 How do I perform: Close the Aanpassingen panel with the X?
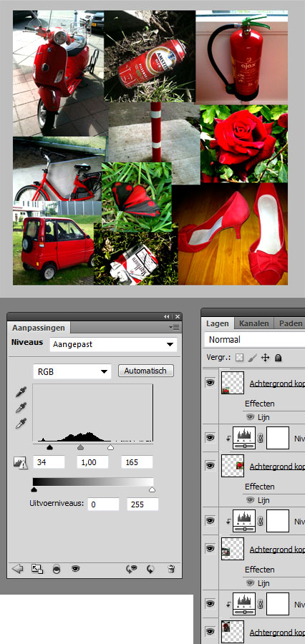coord(177,317)
